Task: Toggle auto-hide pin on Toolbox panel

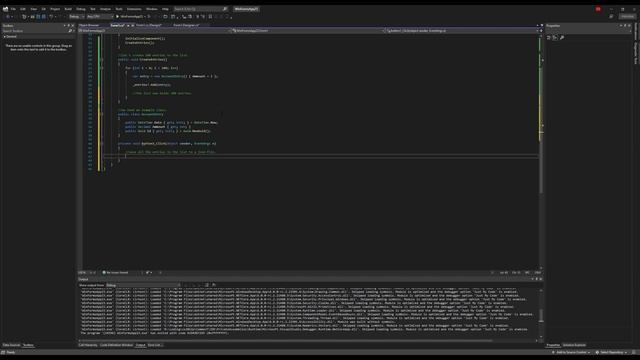Action: 69,26
